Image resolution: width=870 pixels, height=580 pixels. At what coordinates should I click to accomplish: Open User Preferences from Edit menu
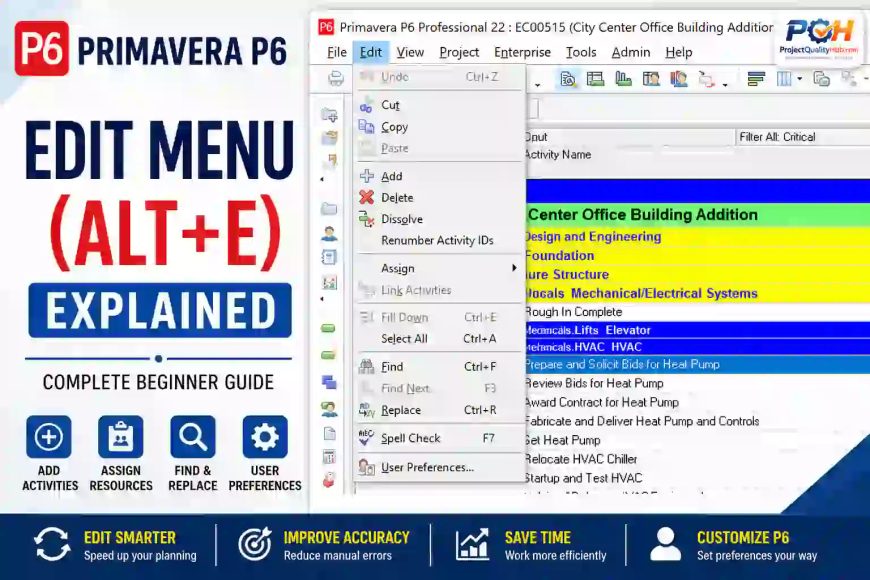(x=439, y=467)
